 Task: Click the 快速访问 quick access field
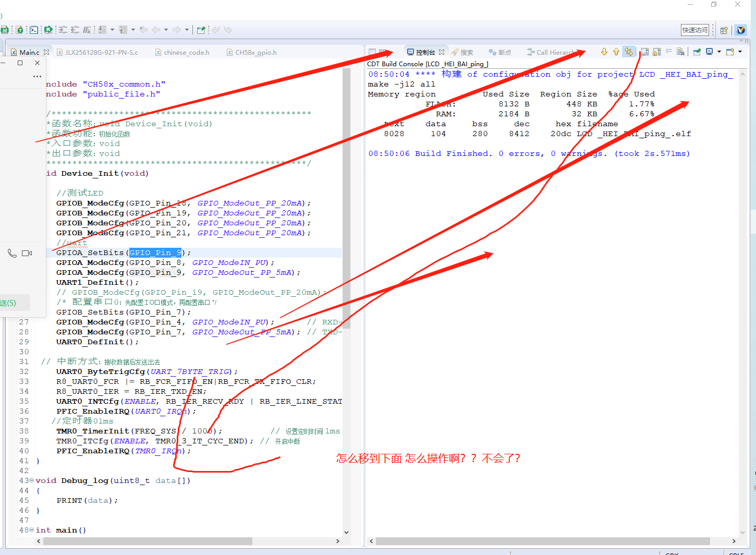point(695,30)
